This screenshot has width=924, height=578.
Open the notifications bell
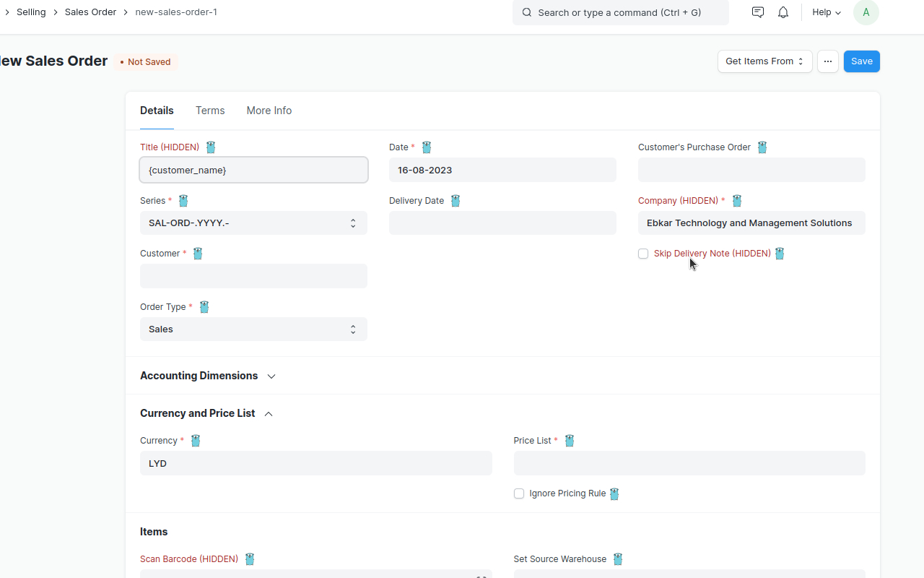pos(783,12)
